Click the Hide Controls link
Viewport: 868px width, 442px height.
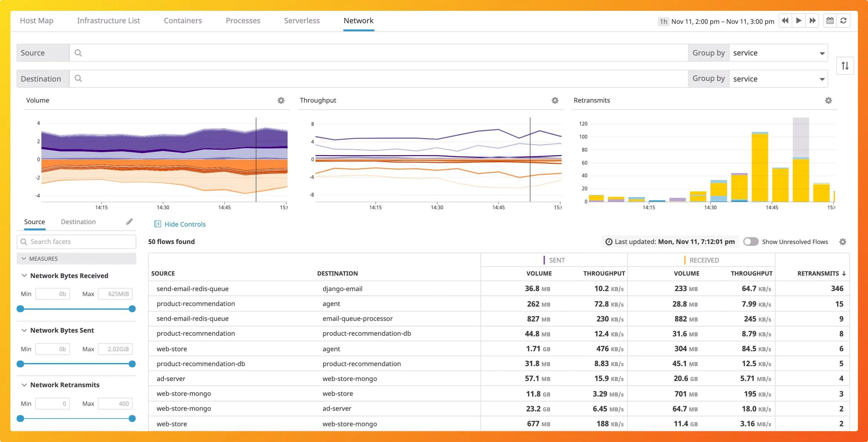185,224
